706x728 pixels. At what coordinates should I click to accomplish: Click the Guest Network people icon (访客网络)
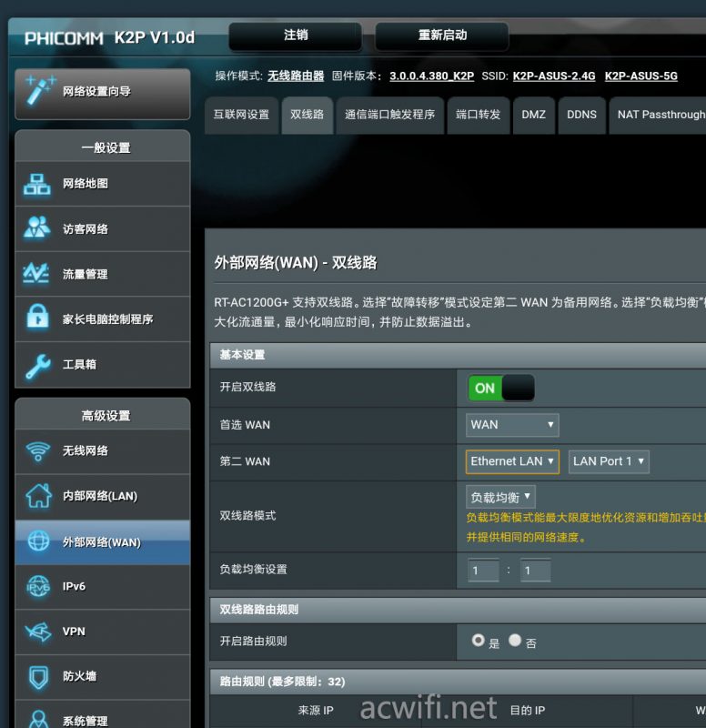37,227
